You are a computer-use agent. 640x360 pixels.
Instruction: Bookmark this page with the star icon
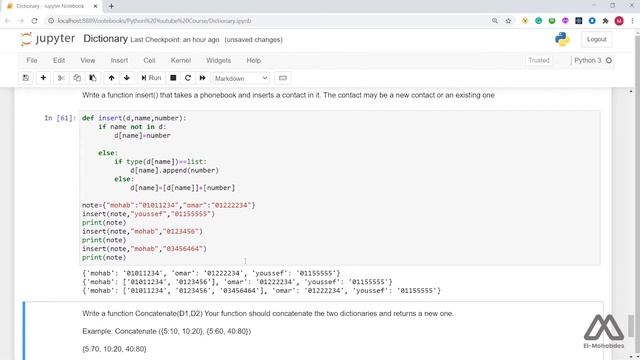(508, 20)
